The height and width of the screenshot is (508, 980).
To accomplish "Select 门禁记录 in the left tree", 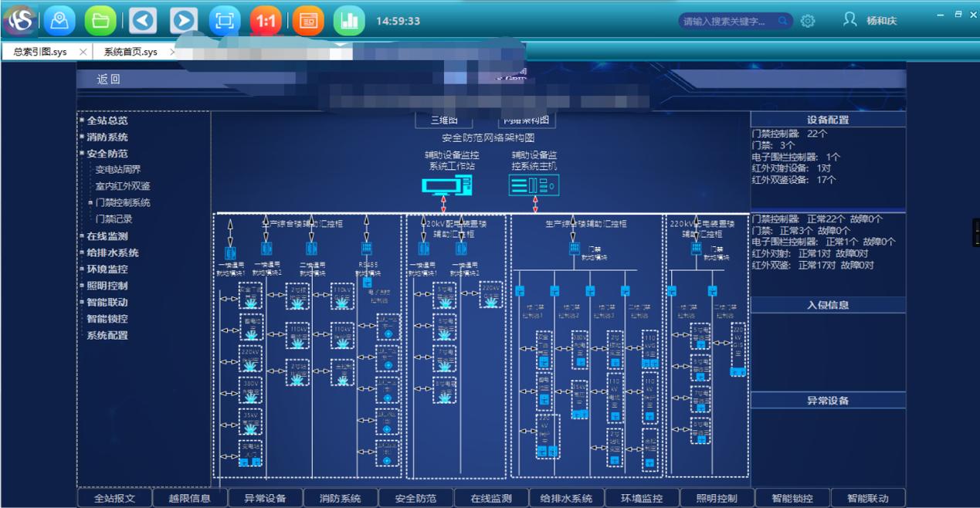I will click(114, 219).
